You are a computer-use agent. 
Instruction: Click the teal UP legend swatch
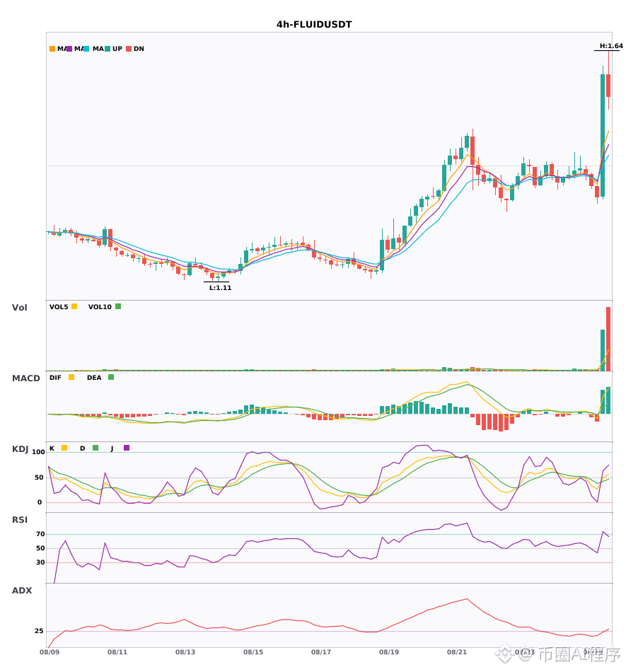coord(108,49)
